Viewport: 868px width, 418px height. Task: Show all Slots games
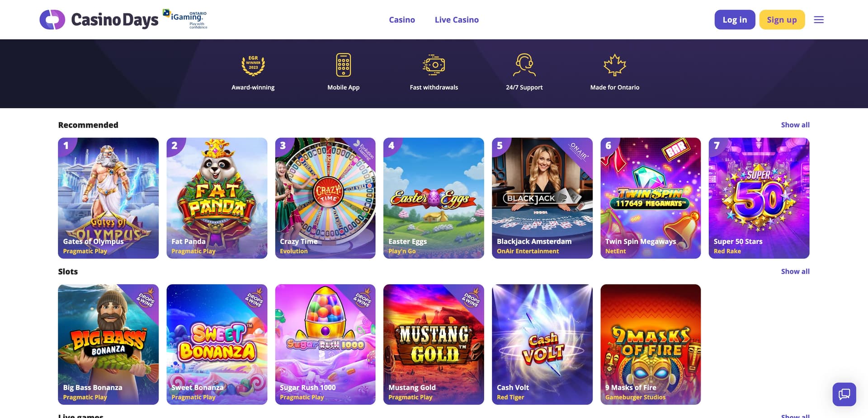[x=795, y=271]
